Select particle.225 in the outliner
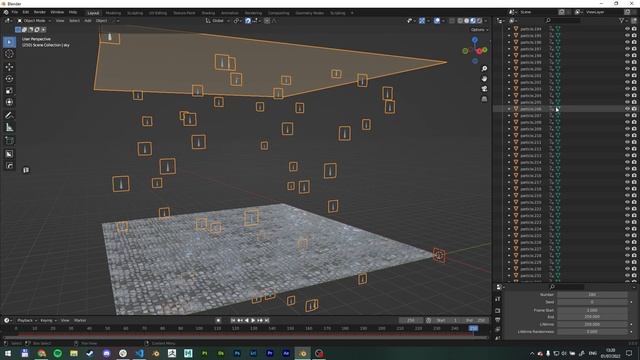This screenshot has height=360, width=640. tap(531, 236)
